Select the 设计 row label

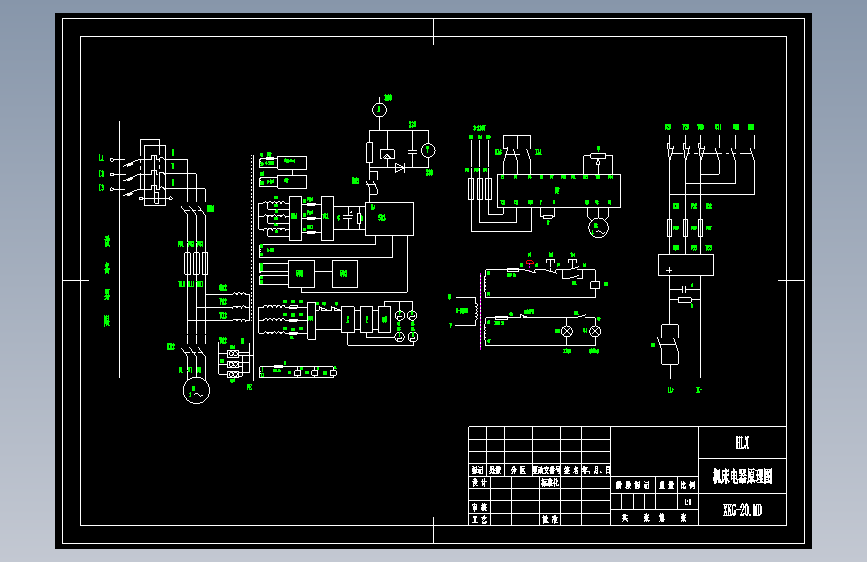pos(479,482)
